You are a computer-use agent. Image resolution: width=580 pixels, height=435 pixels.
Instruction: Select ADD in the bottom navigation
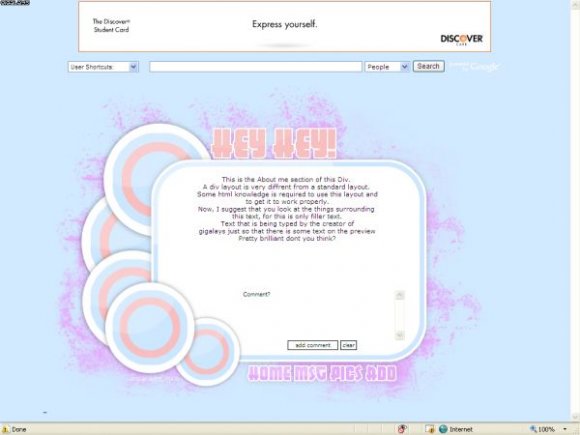pyautogui.click(x=381, y=374)
